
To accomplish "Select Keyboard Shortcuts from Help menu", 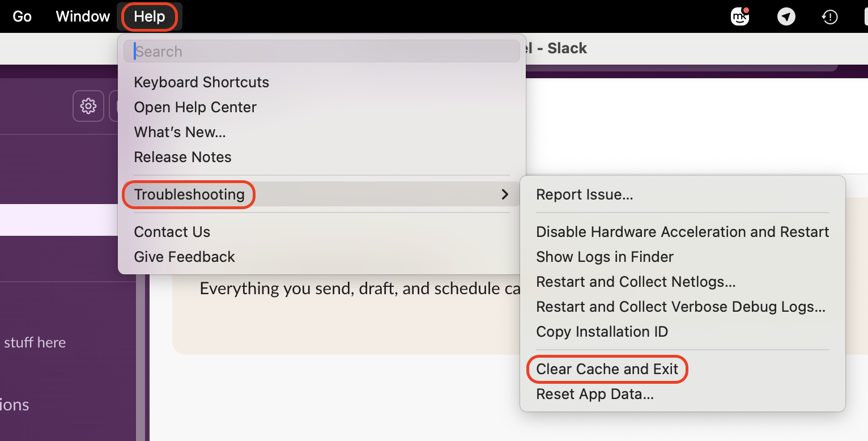I will click(x=201, y=82).
